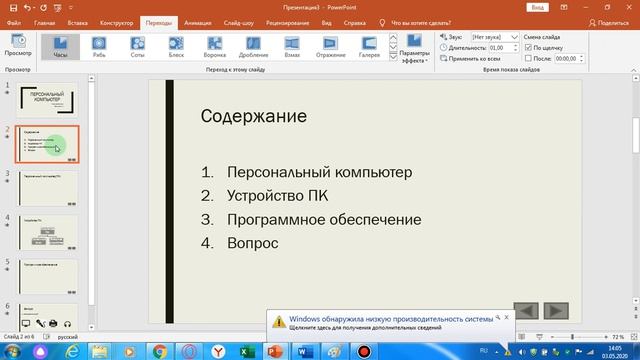Select slide 3 thumbnail
Image resolution: width=640 pixels, height=360 pixels.
point(47,189)
